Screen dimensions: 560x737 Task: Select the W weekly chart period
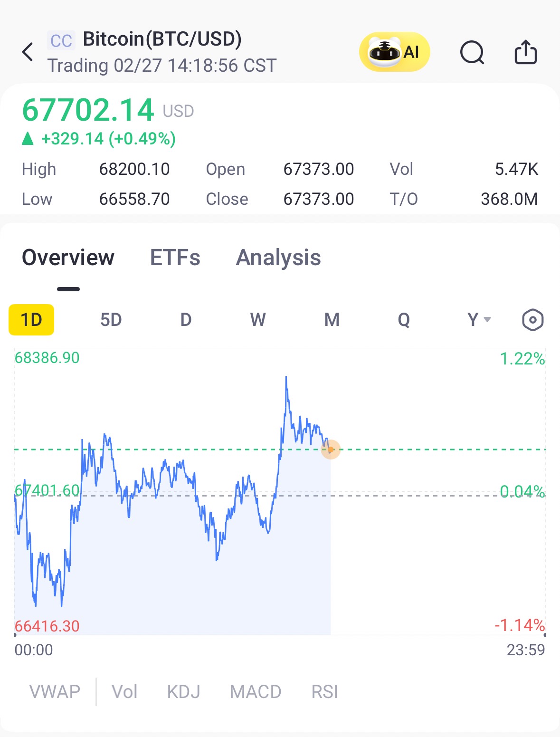(x=258, y=320)
